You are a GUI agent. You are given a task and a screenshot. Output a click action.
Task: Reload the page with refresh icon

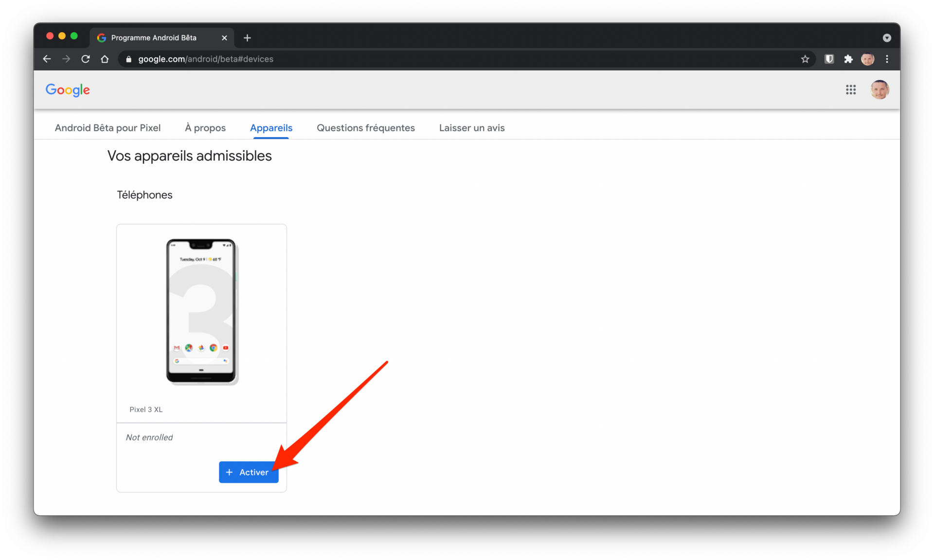86,59
